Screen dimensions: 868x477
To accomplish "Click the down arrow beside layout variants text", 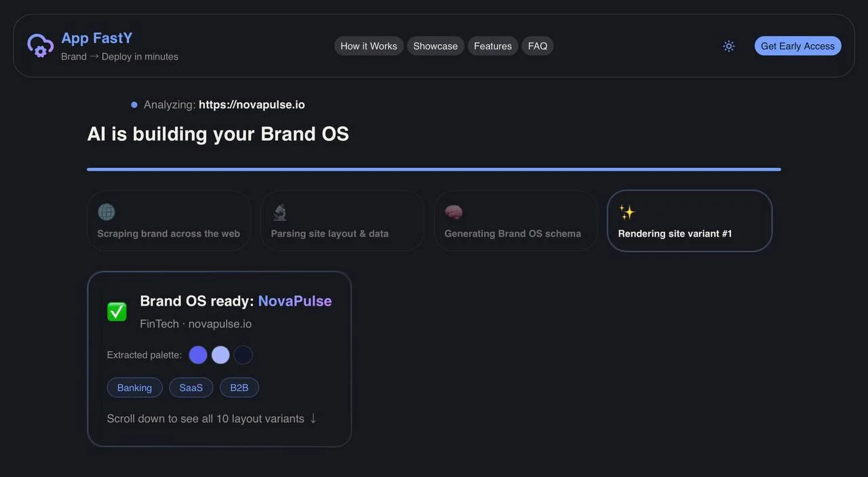I will (313, 418).
